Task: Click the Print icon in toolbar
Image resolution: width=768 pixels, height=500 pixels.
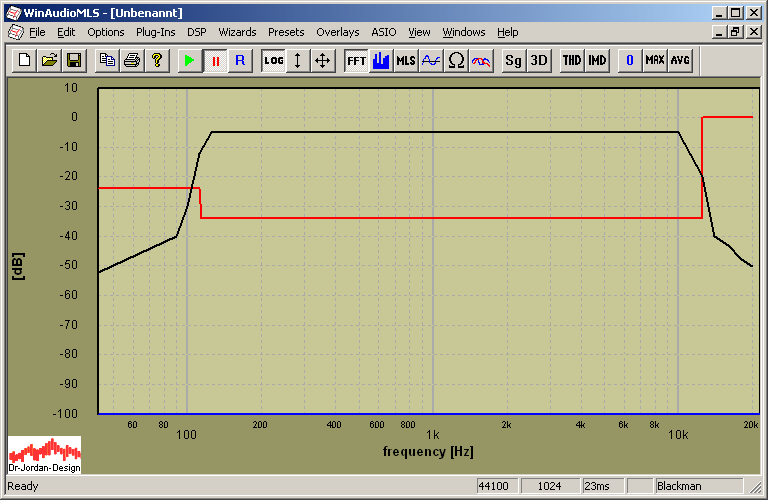Action: [x=131, y=60]
